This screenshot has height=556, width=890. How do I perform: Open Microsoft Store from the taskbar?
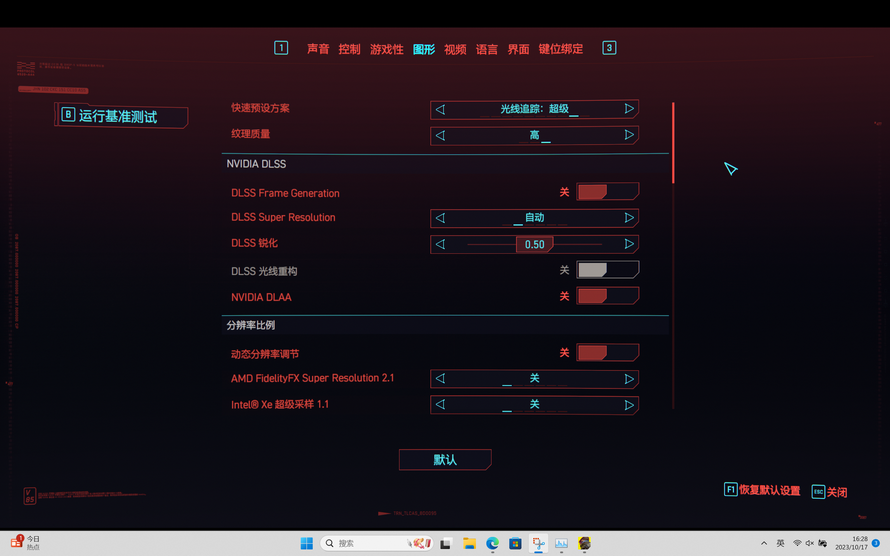point(515,544)
